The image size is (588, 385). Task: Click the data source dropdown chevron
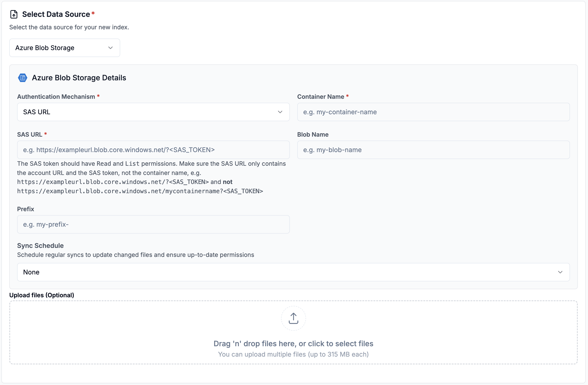[110, 48]
